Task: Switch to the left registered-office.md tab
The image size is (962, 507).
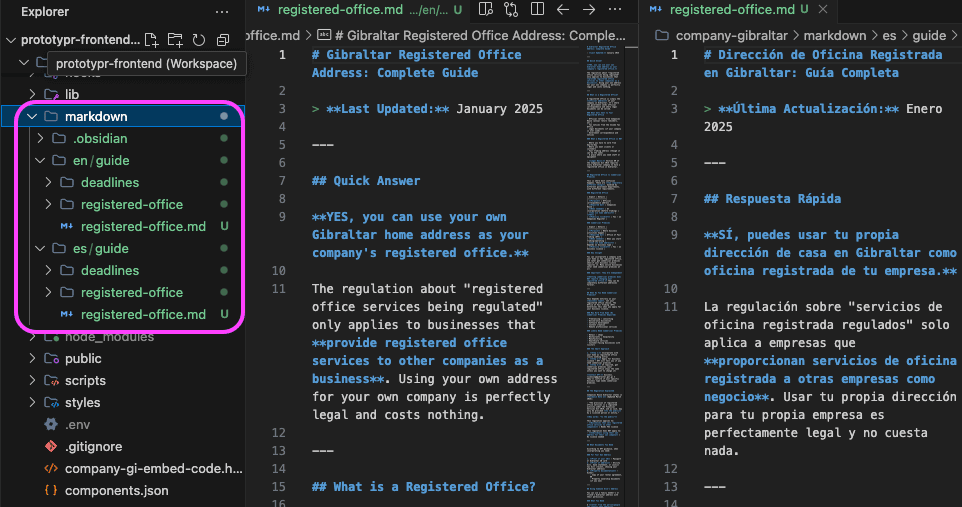Action: point(353,10)
